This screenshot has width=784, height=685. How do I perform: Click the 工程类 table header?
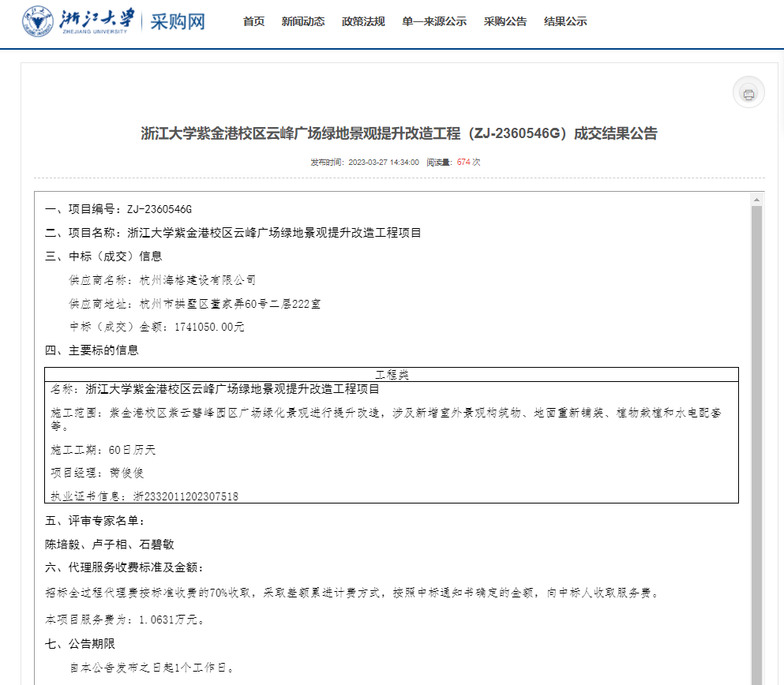[392, 374]
